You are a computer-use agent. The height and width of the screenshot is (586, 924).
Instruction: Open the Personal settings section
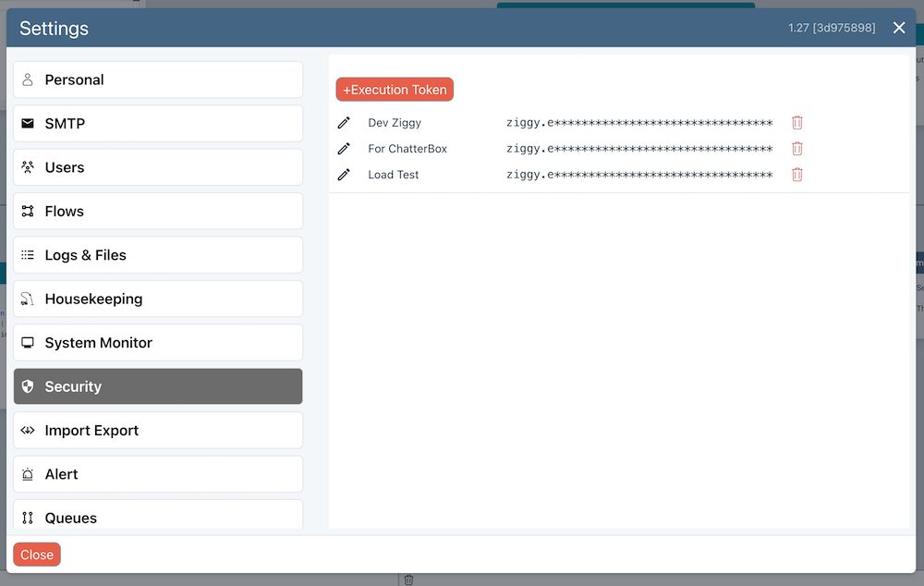[158, 79]
